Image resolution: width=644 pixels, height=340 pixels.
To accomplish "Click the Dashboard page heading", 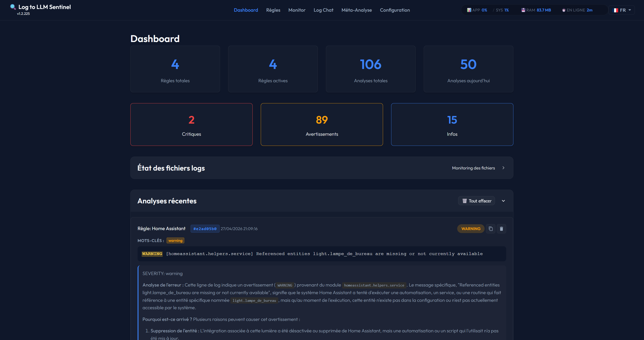I will (x=155, y=39).
